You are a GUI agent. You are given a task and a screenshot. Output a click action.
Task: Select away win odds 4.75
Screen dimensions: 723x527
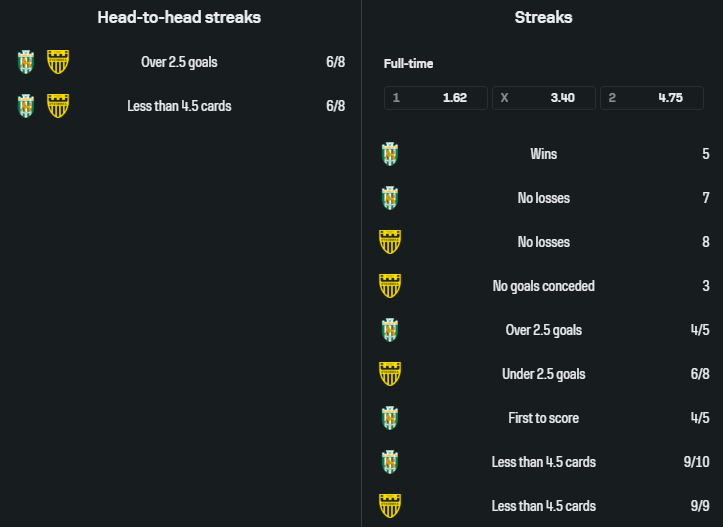[x=652, y=98]
